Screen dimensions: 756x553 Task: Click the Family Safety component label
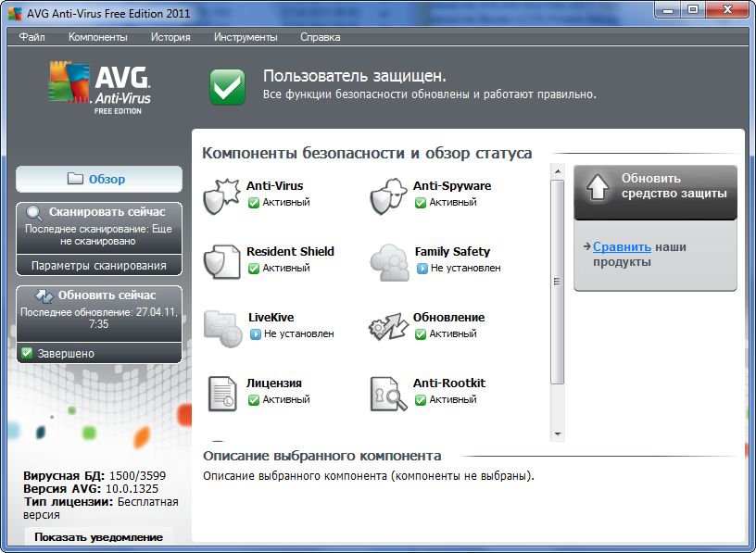click(x=452, y=252)
